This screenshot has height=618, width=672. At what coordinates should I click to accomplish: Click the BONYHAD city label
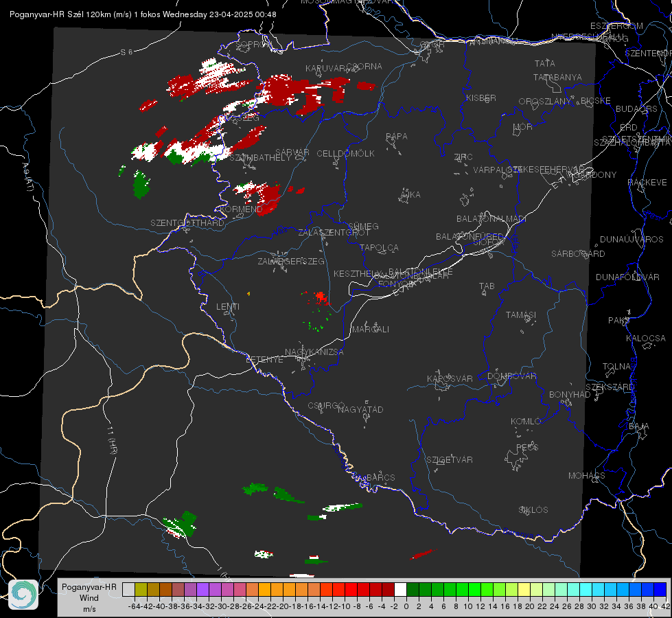click(570, 395)
